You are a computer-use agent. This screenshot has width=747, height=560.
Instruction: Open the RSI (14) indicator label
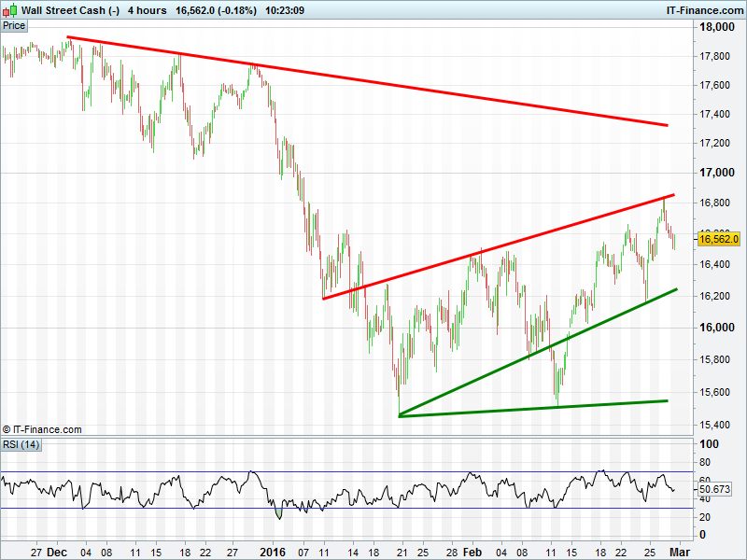point(21,444)
